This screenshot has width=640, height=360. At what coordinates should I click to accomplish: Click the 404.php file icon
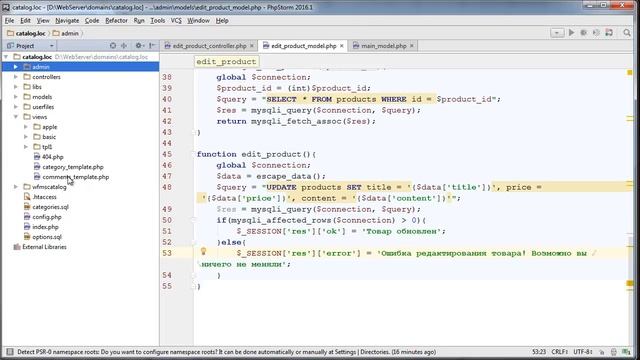coord(37,157)
